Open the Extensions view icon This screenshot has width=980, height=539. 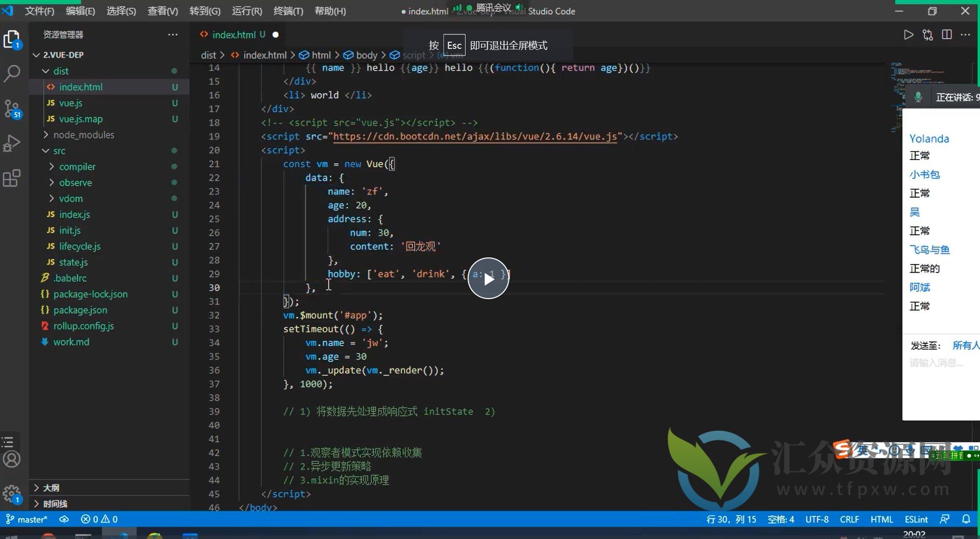click(12, 178)
